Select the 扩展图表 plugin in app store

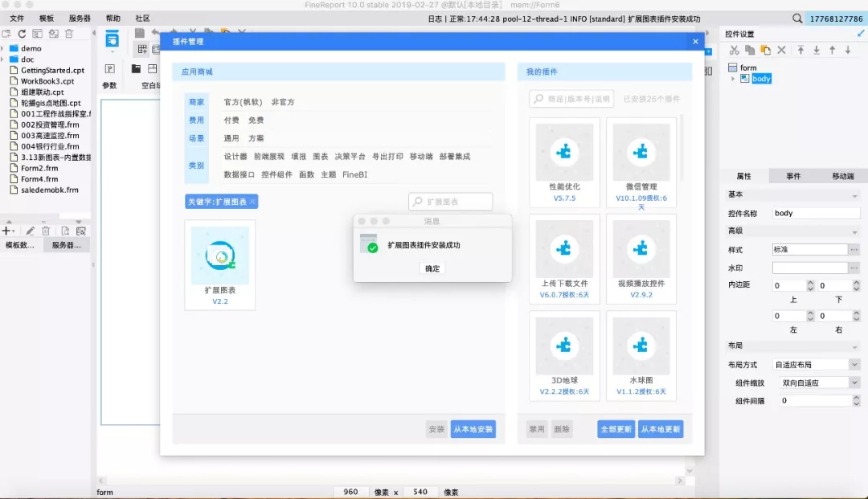(219, 264)
